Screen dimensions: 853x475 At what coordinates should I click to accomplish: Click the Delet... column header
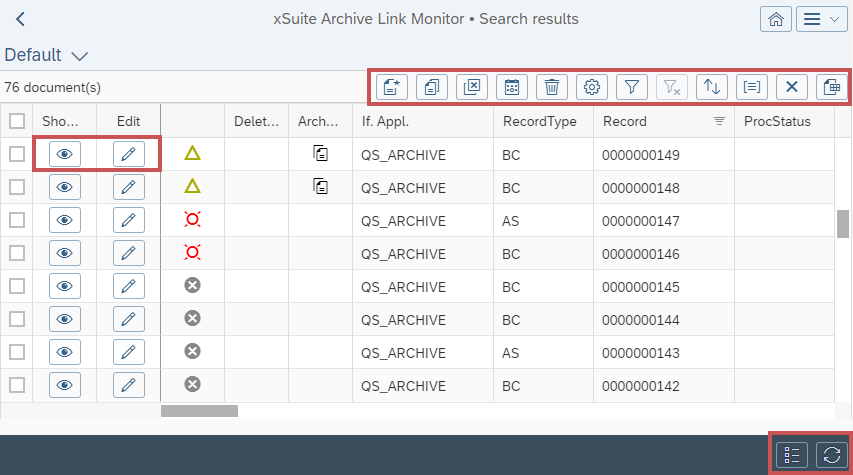(x=256, y=121)
